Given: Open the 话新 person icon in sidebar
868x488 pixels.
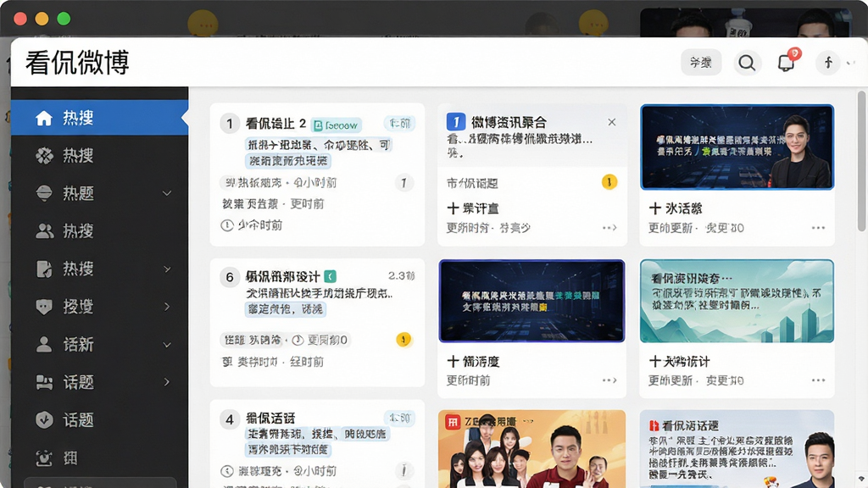Looking at the screenshot, I should pyautogui.click(x=44, y=344).
